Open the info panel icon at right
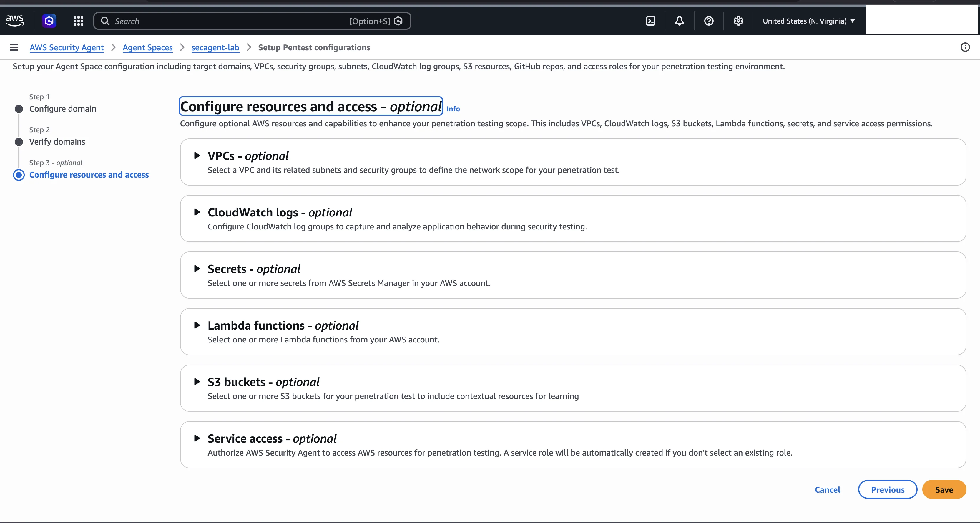 tap(965, 47)
